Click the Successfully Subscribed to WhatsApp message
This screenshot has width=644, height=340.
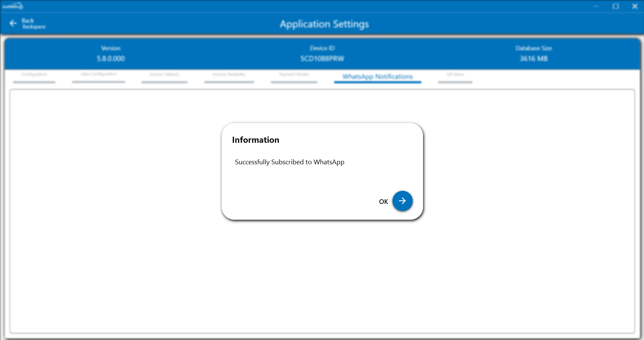tap(289, 162)
